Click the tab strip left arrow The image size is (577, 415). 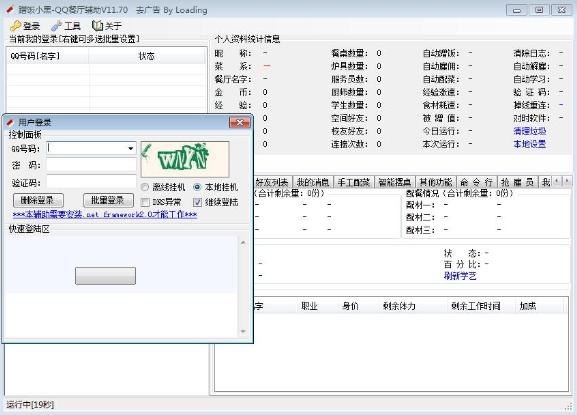click(x=557, y=181)
